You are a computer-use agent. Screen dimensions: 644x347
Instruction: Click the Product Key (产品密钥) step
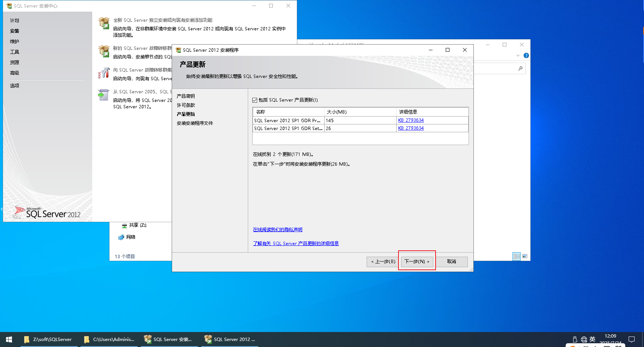click(186, 96)
